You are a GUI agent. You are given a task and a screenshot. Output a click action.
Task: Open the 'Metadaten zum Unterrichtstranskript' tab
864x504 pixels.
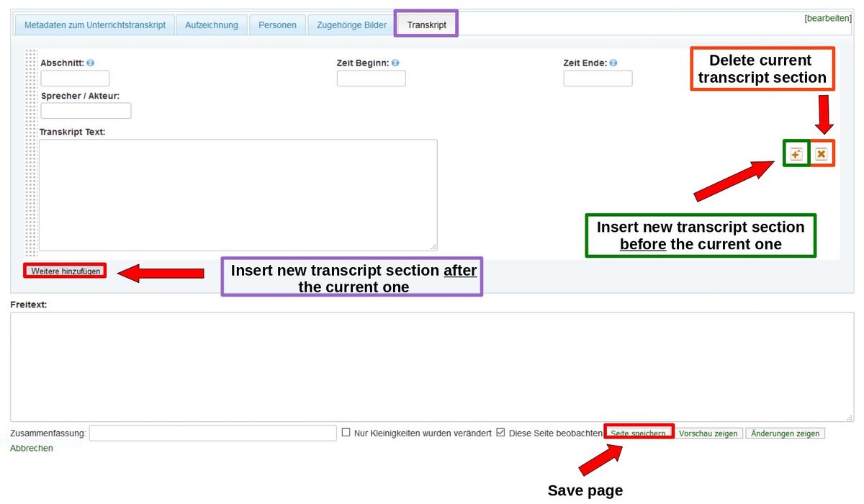(x=95, y=25)
